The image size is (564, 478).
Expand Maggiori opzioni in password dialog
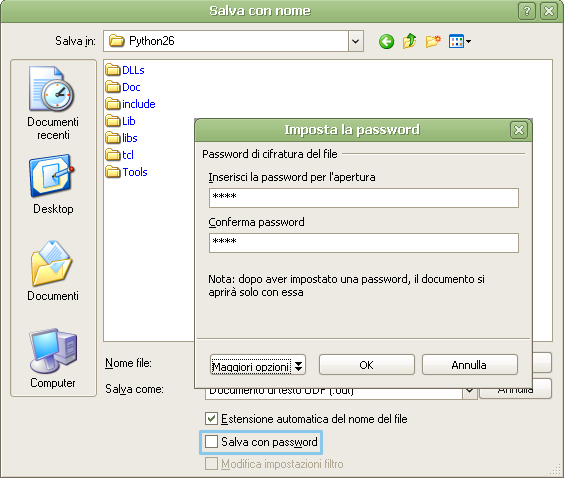(x=258, y=365)
